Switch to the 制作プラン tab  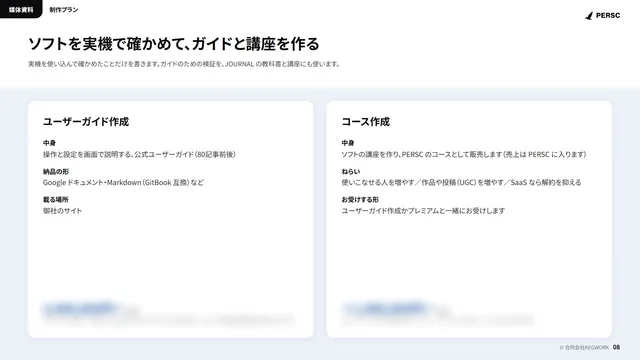tap(64, 9)
